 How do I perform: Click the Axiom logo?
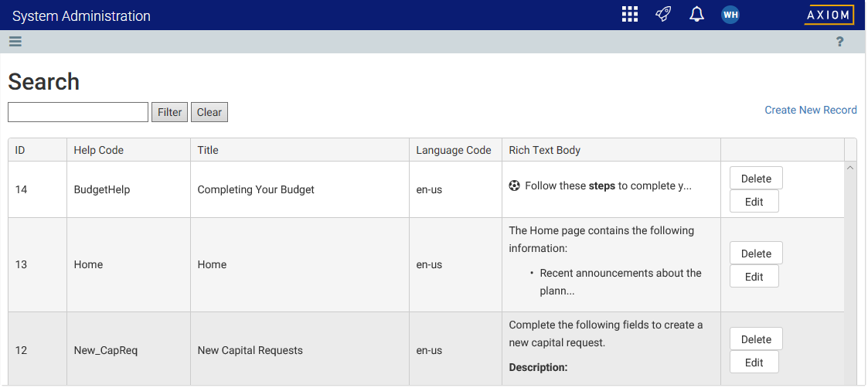829,15
